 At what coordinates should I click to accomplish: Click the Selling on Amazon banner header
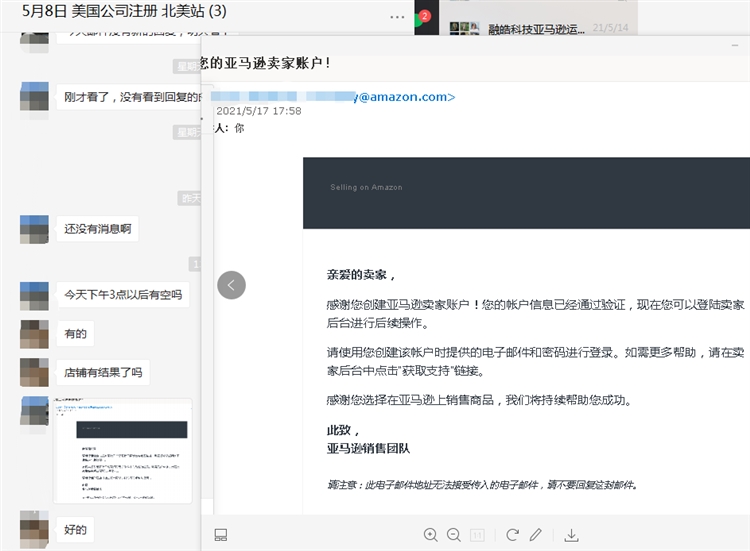point(526,187)
